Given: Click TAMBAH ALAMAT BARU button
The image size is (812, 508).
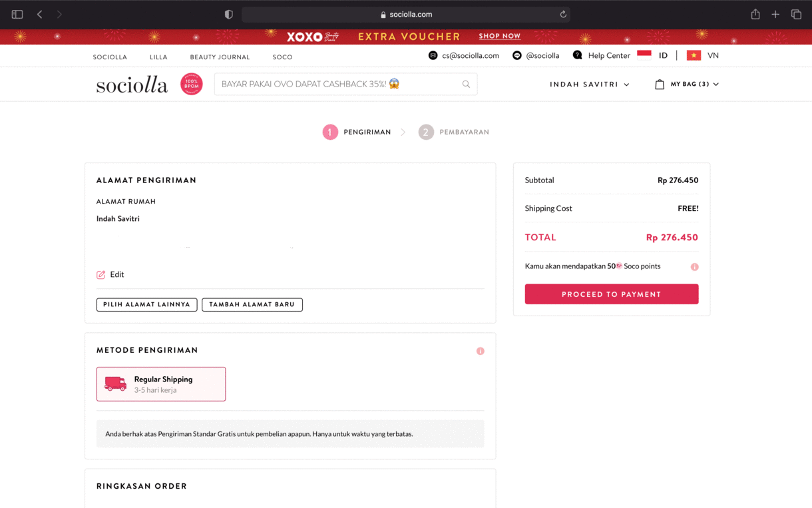Looking at the screenshot, I should click(x=252, y=304).
